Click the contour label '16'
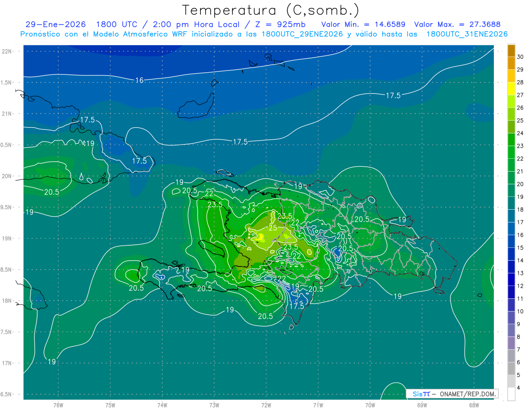 point(140,80)
